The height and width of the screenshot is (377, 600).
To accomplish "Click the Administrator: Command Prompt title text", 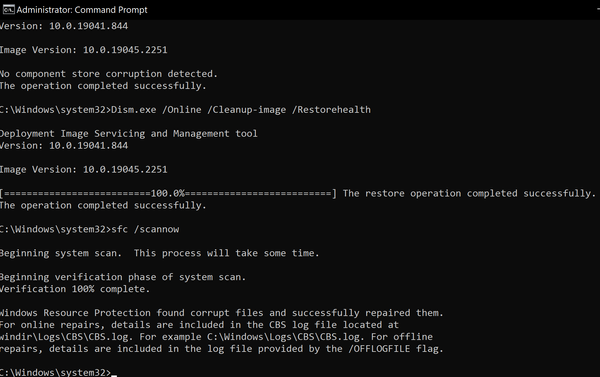I will point(82,10).
